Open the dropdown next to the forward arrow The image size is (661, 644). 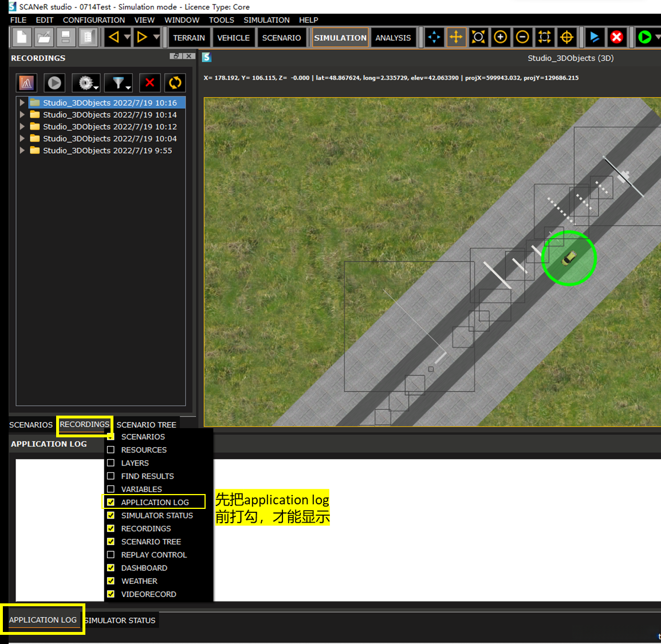click(x=156, y=37)
